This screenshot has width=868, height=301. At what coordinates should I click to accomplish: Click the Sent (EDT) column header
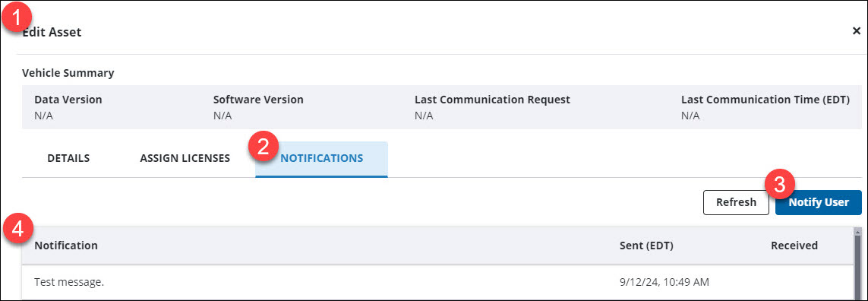point(646,245)
